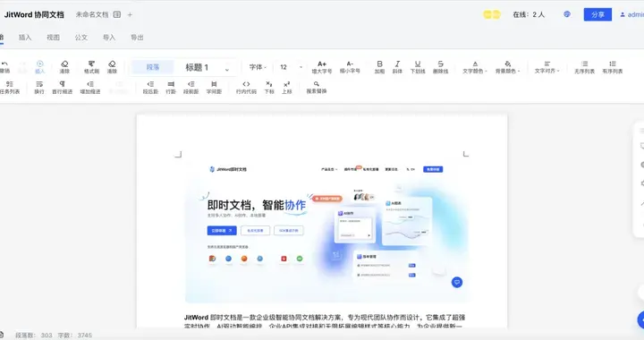Viewport: 644px width, 340px height.
Task: Open the 段后距 spacing-after tool
Action: coord(150,88)
